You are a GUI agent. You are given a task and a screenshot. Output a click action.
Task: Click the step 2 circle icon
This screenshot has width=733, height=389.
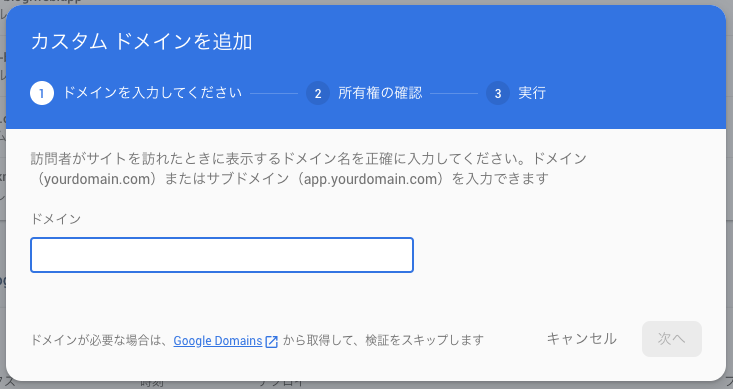pyautogui.click(x=318, y=93)
